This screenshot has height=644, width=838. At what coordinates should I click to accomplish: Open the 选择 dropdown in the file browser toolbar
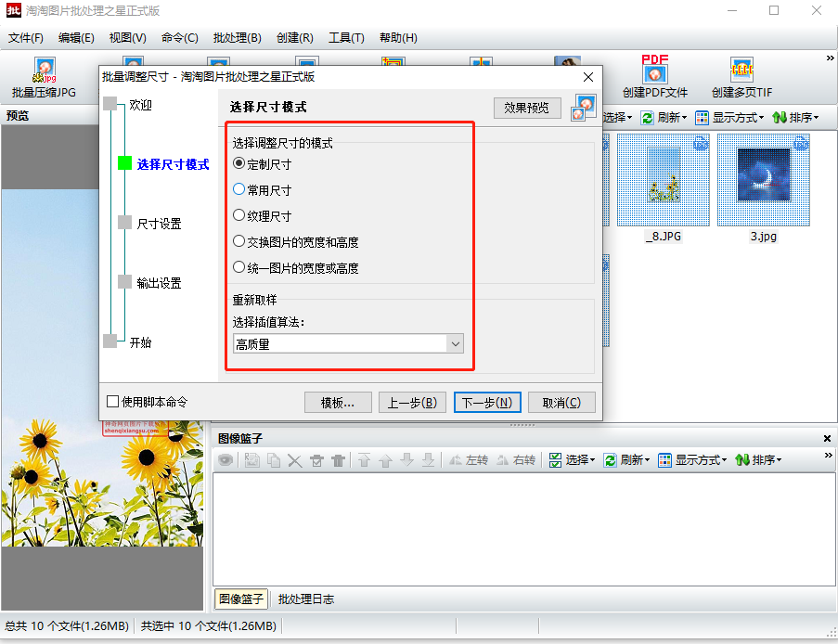[x=618, y=118]
